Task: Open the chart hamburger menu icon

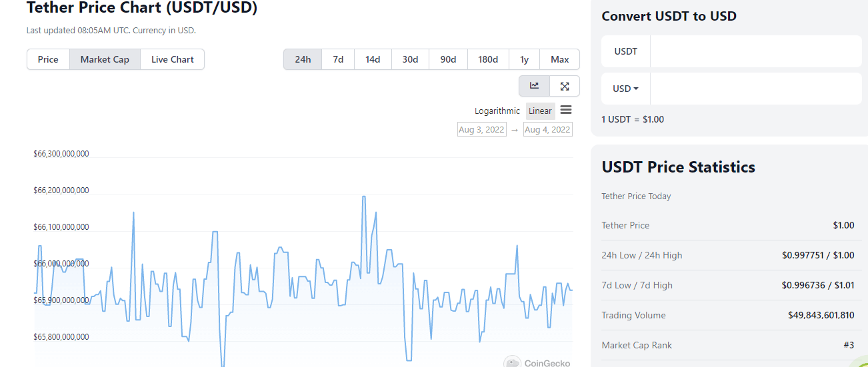Action: coord(566,110)
